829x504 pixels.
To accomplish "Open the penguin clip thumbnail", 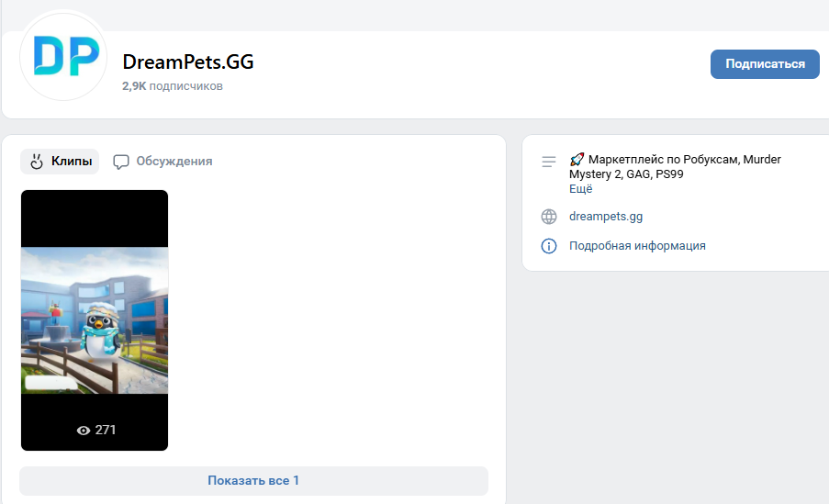I will pyautogui.click(x=95, y=320).
